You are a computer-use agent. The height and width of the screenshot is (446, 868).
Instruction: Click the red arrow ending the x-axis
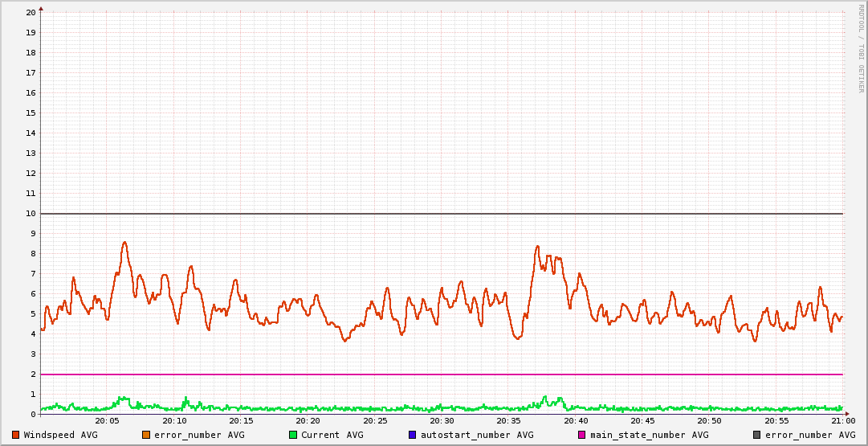point(846,414)
